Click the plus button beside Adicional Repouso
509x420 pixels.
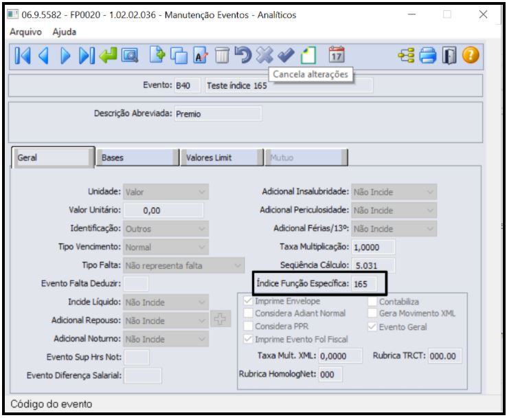pos(220,319)
